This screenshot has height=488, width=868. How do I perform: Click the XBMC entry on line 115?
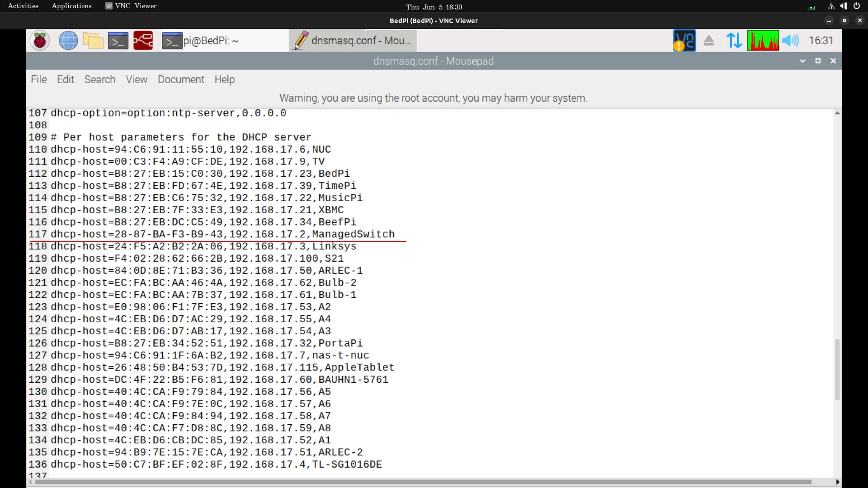[197, 210]
